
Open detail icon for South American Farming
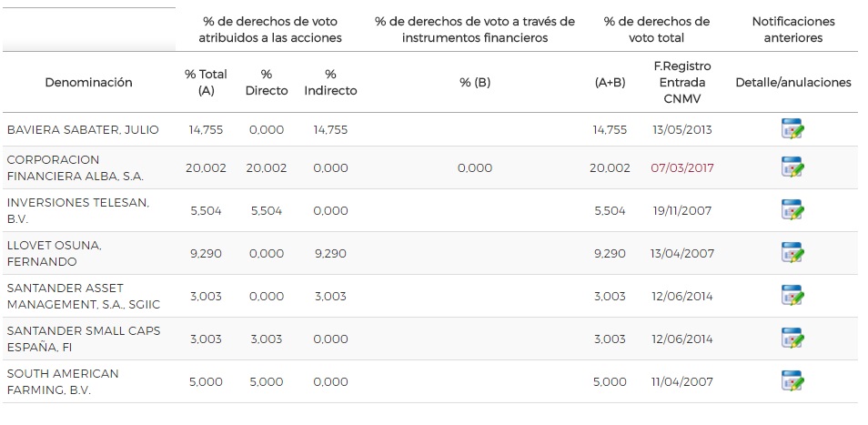pos(792,381)
